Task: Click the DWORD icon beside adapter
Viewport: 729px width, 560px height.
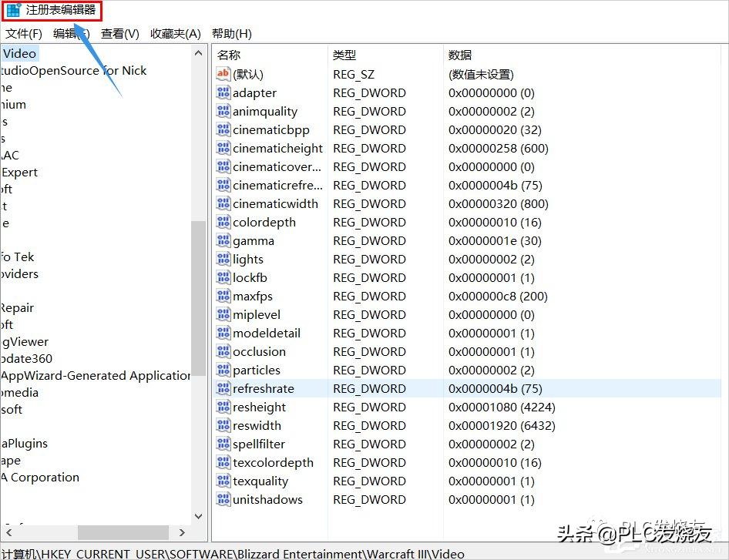Action: click(223, 92)
